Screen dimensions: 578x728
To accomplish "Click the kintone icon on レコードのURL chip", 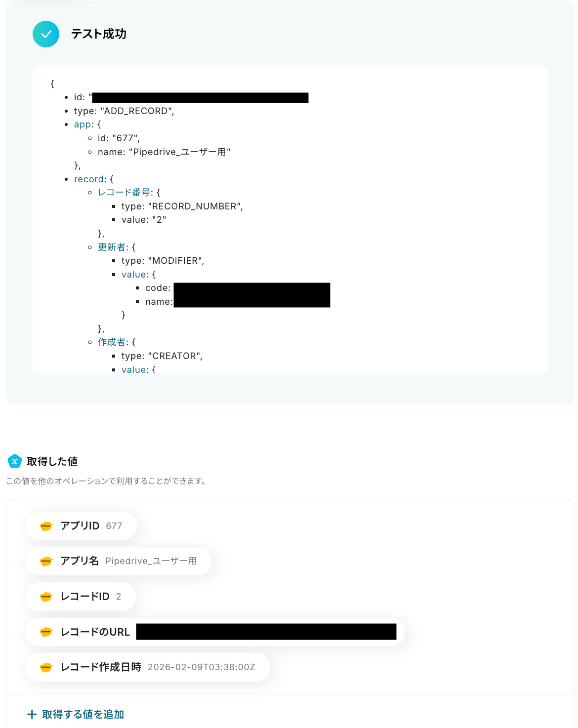I will [46, 632].
